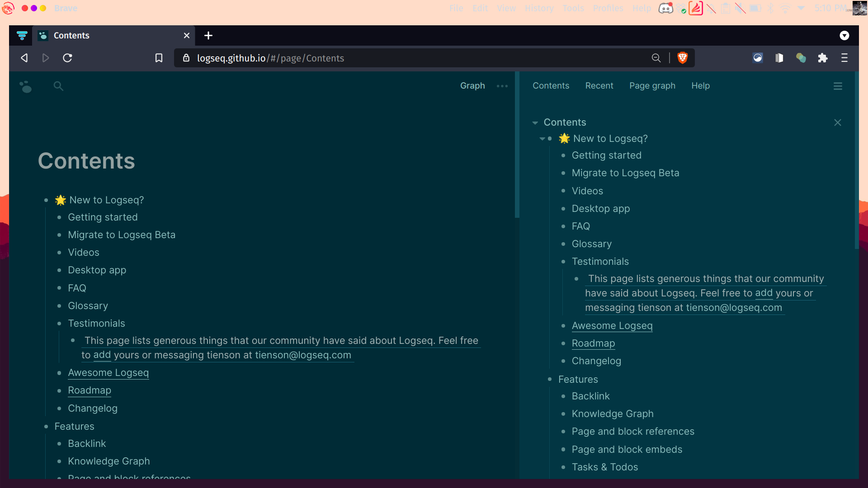Close the Contents browser tab
868x488 pixels.
click(187, 35)
